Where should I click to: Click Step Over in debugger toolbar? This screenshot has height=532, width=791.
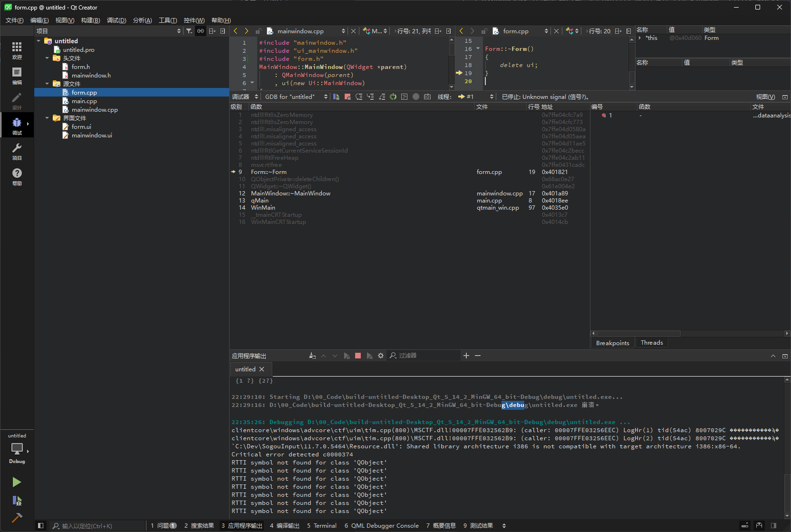(359, 97)
